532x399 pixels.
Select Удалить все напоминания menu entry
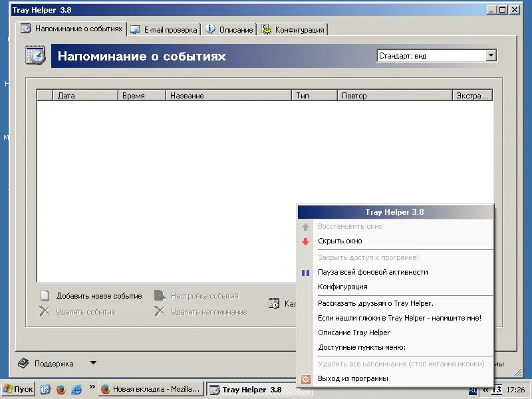395,364
